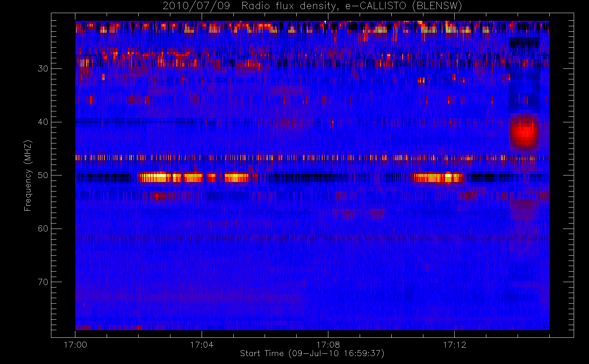Viewport: 589px width, 364px height.
Task: Click the large red burst near 42 MHz
Action: click(524, 132)
